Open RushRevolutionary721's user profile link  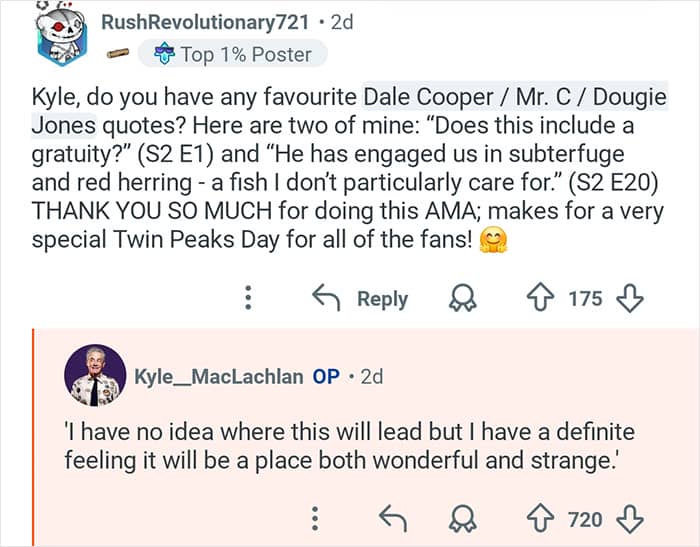208,23
